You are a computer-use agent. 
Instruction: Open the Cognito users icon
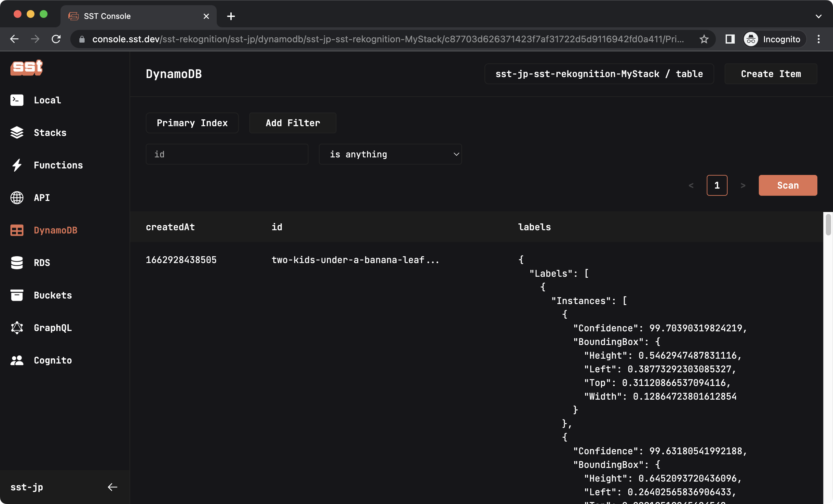click(17, 360)
